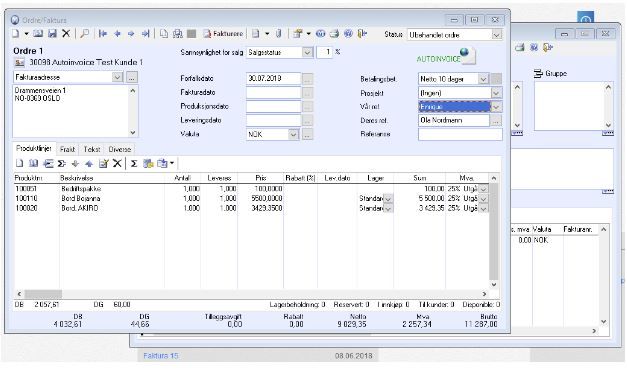
Task: Click the Fakturere button
Action: (223, 34)
